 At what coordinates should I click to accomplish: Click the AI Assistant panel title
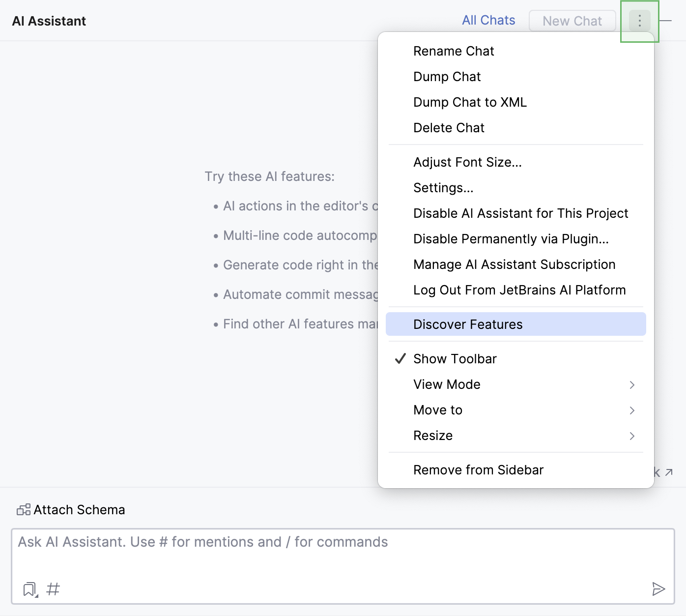tap(49, 21)
